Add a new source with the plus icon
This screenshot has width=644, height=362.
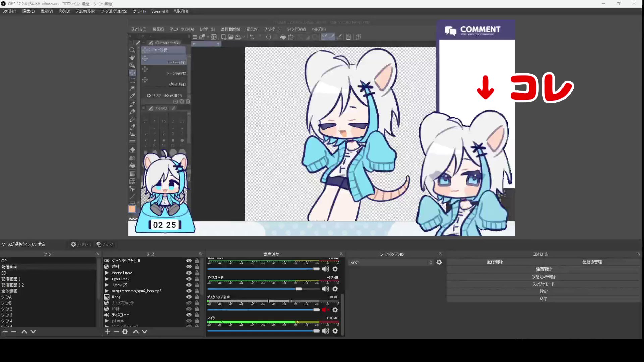[x=108, y=332]
